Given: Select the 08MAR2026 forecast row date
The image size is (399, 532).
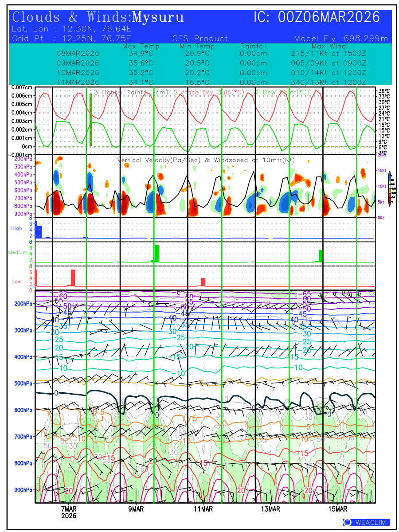Looking at the screenshot, I should pos(78,54).
